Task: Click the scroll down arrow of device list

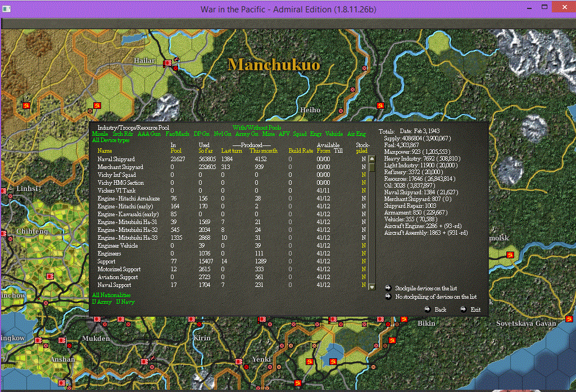Action: click(x=372, y=287)
